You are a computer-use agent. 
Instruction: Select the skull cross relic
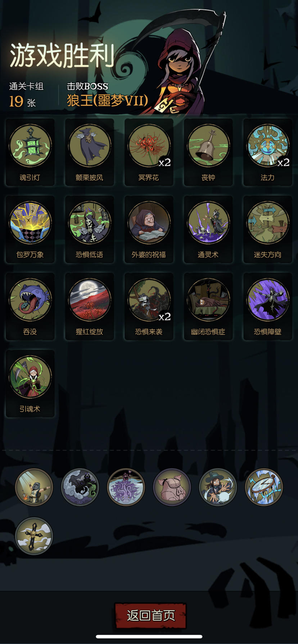coord(34,536)
